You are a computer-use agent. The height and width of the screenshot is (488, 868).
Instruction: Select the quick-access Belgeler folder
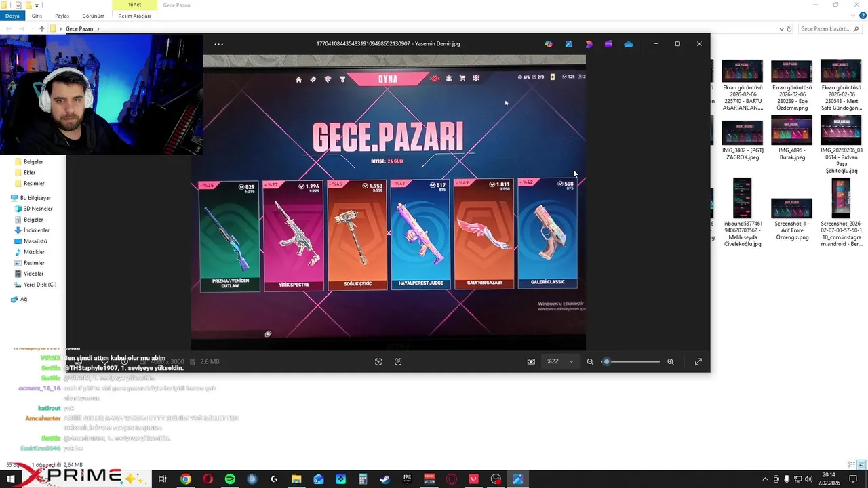coord(33,162)
